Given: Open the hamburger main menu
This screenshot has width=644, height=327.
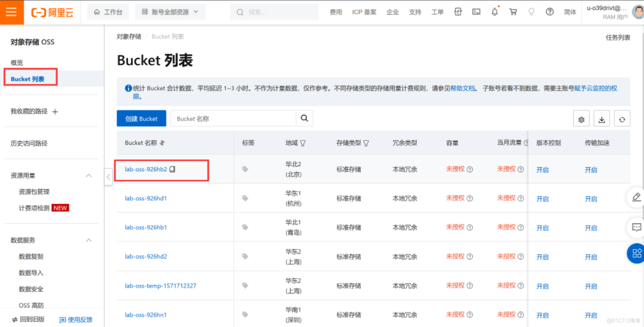Looking at the screenshot, I should [x=12, y=12].
